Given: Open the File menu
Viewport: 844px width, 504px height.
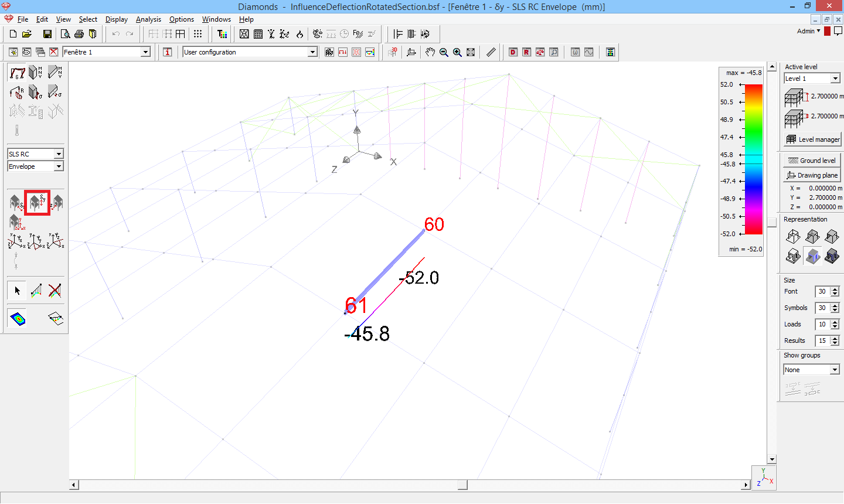Looking at the screenshot, I should [23, 19].
